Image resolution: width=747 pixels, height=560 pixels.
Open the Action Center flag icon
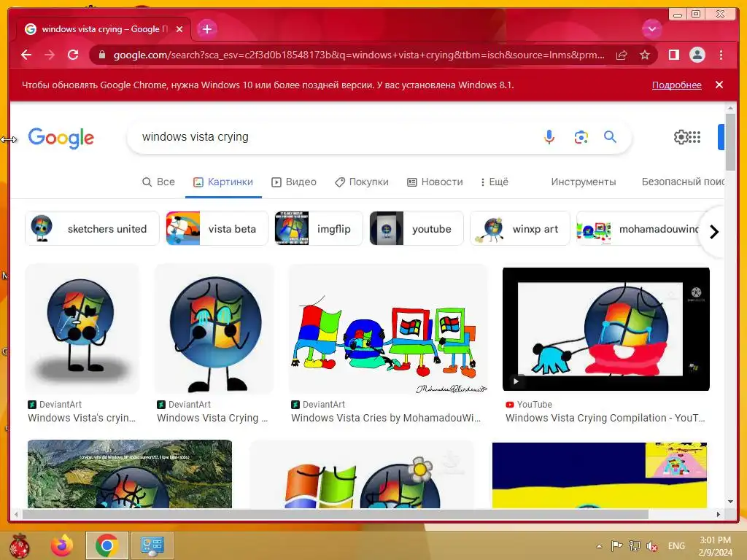coord(617,545)
